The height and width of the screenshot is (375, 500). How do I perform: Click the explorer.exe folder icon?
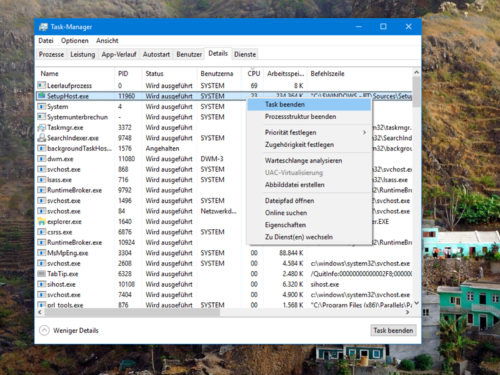41,221
